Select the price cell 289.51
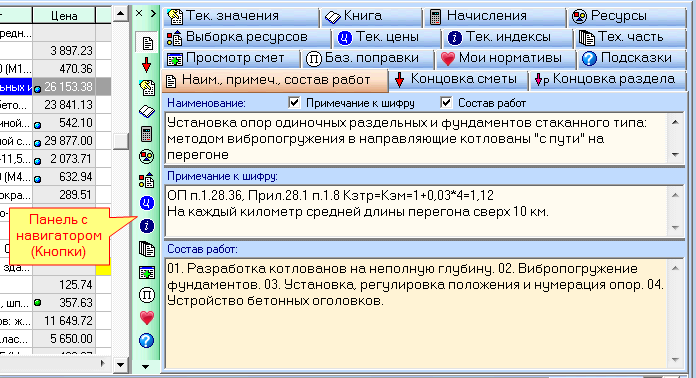Viewport: 696px width, 378px height. tap(63, 195)
